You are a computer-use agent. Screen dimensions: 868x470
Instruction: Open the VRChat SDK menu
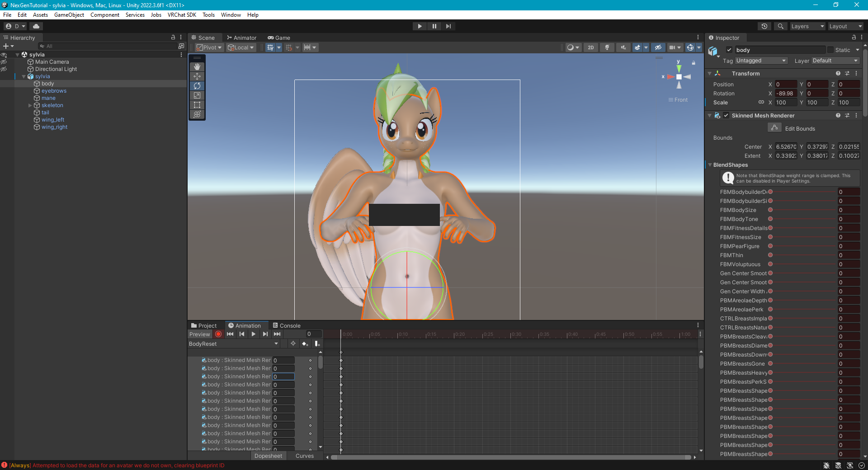pos(182,15)
